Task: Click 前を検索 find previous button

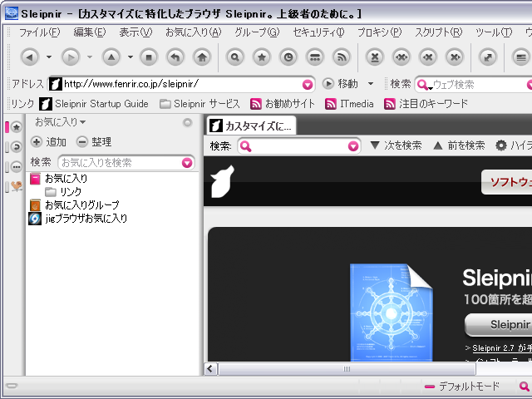Action: coord(459,145)
